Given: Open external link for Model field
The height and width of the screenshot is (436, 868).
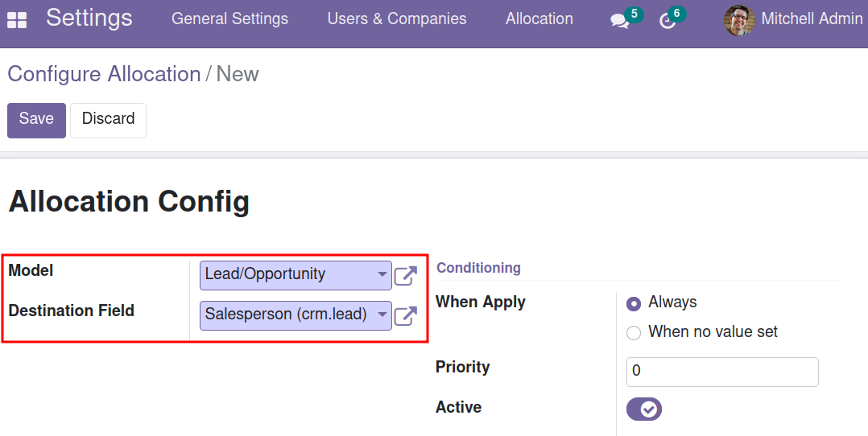Looking at the screenshot, I should point(405,276).
